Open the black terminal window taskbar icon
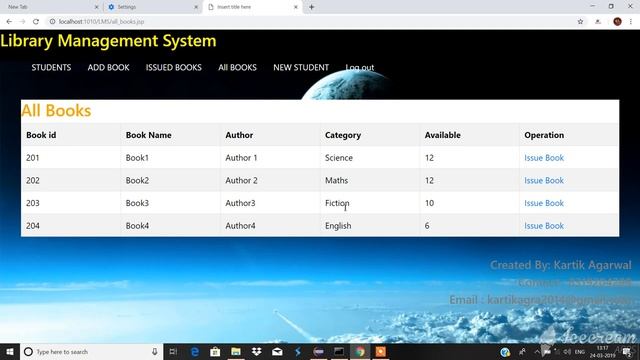The height and width of the screenshot is (360, 640). [339, 352]
